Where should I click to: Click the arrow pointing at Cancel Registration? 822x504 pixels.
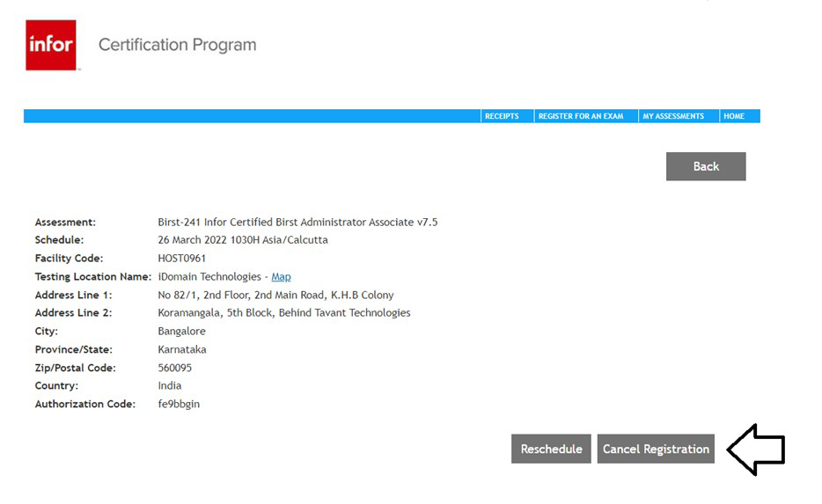(x=756, y=449)
